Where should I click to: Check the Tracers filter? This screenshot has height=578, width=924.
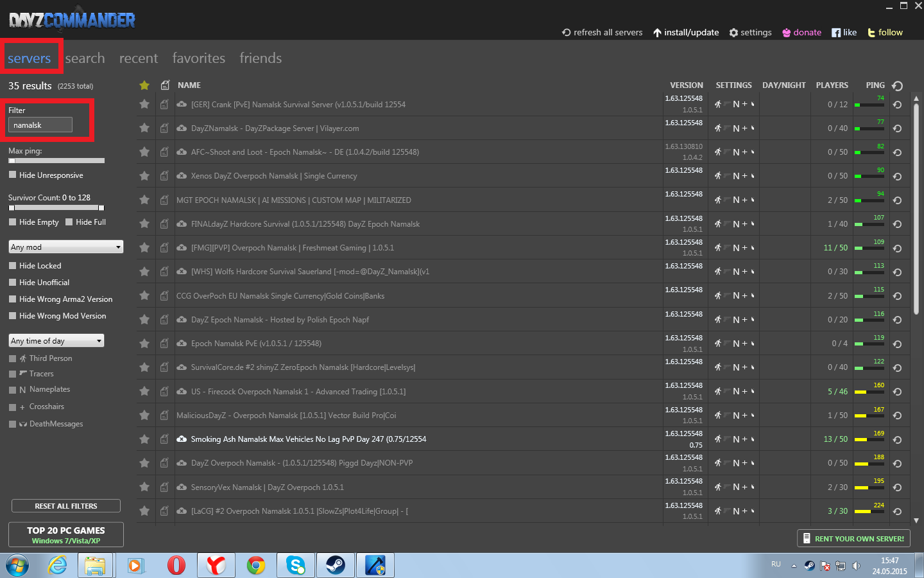12,374
